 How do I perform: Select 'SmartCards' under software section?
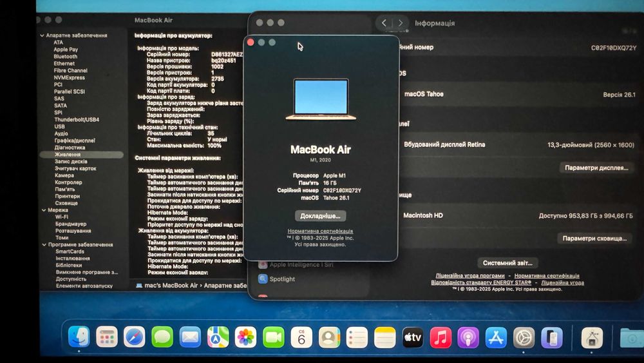(70, 251)
